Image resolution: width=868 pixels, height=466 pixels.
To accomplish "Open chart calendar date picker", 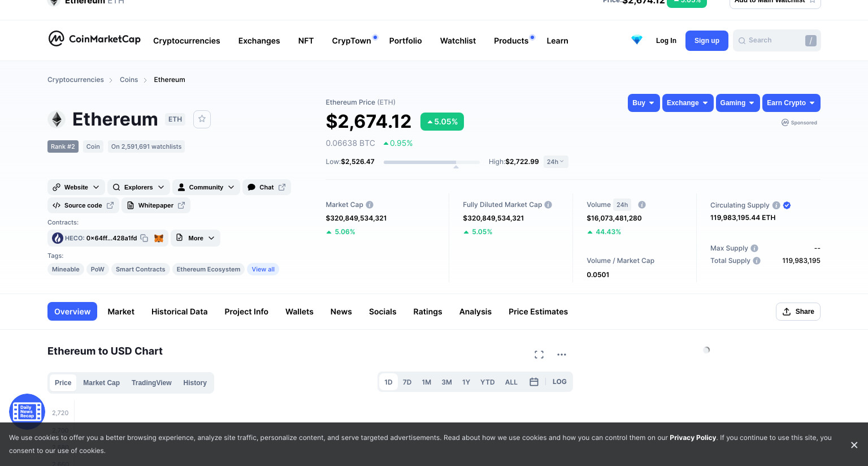I will point(534,382).
